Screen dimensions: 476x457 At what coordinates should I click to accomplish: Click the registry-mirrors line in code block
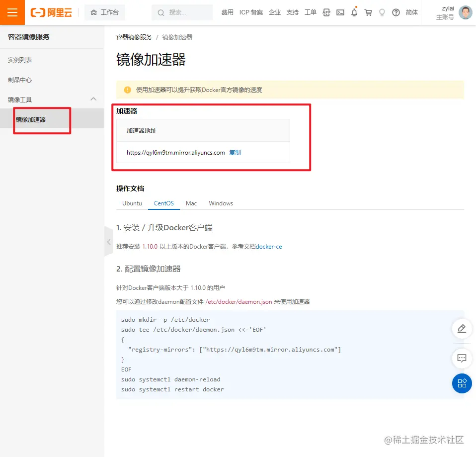coord(235,350)
